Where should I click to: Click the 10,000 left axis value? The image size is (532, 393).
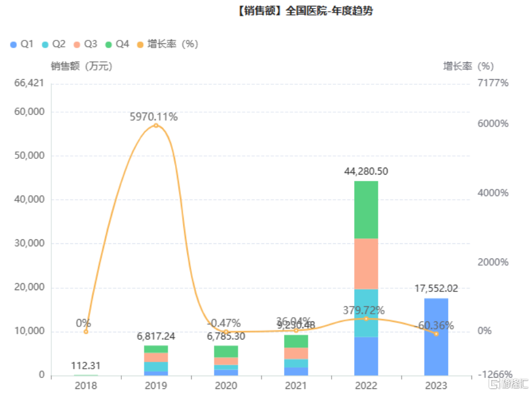click(x=29, y=331)
